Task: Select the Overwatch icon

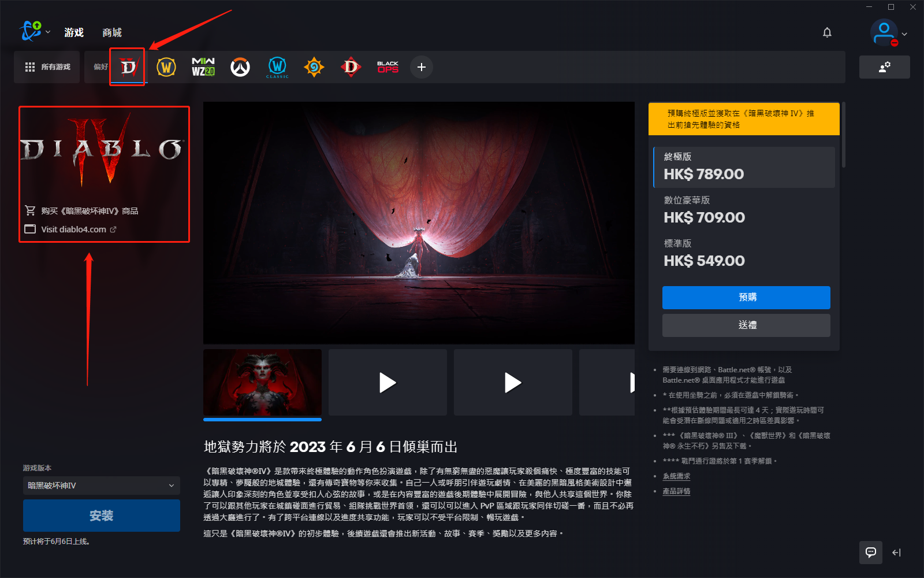Action: (x=240, y=67)
